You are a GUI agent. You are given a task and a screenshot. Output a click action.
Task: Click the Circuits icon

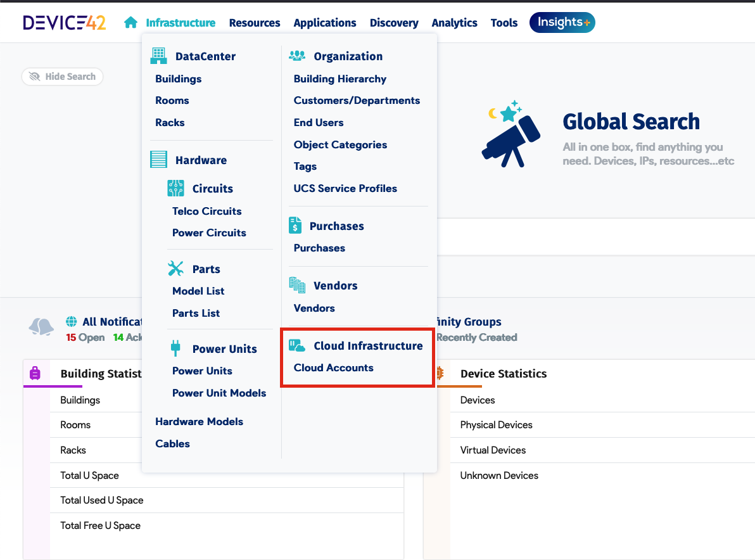(175, 188)
